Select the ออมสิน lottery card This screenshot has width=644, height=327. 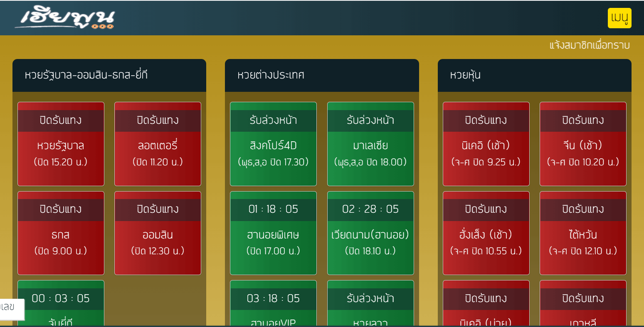pyautogui.click(x=158, y=233)
